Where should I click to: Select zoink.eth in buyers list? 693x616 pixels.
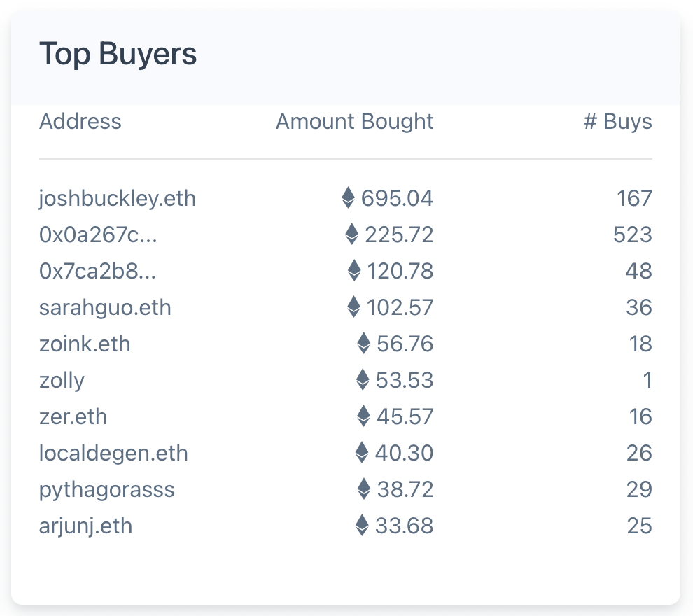point(85,344)
